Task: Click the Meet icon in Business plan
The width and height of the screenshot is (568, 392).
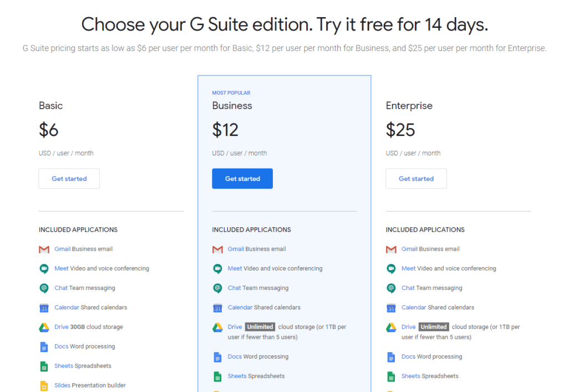Action: click(217, 268)
